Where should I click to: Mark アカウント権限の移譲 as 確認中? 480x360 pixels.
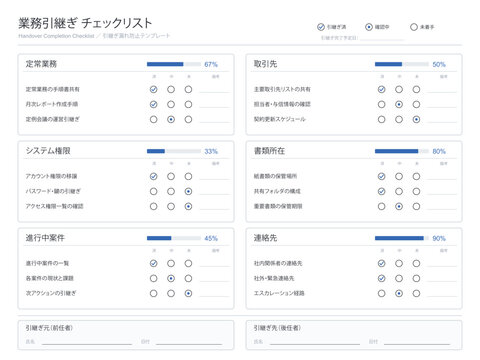tap(171, 176)
